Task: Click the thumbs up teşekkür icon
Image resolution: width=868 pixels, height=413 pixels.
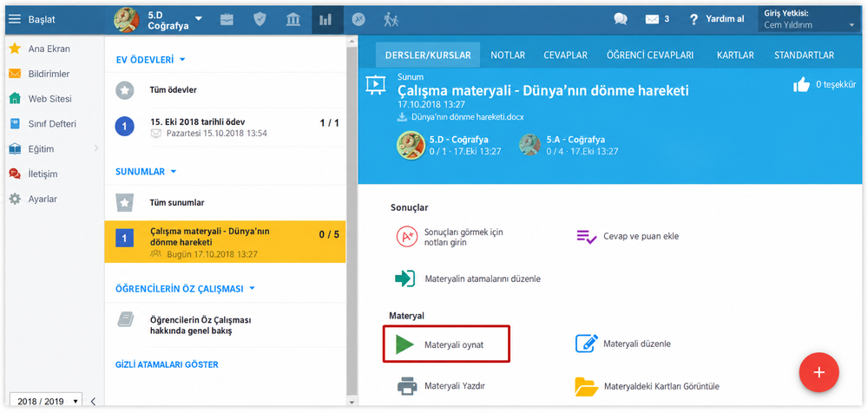Action: click(x=801, y=85)
